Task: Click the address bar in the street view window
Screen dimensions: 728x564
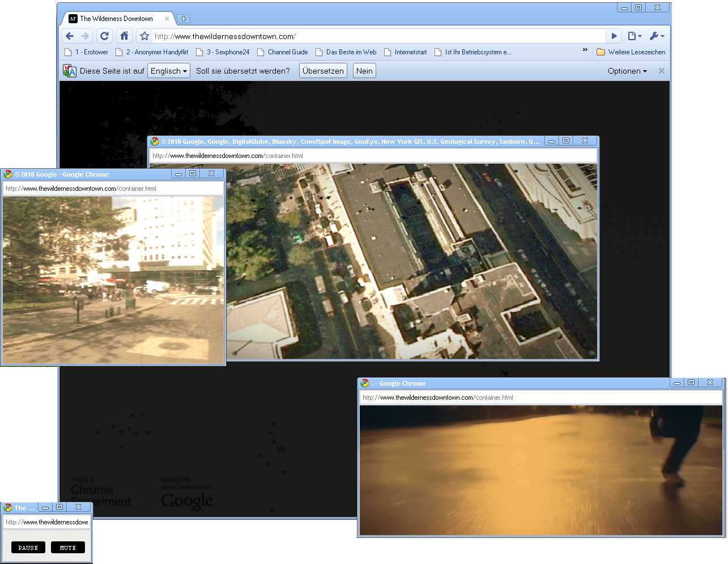Action: coord(113,189)
